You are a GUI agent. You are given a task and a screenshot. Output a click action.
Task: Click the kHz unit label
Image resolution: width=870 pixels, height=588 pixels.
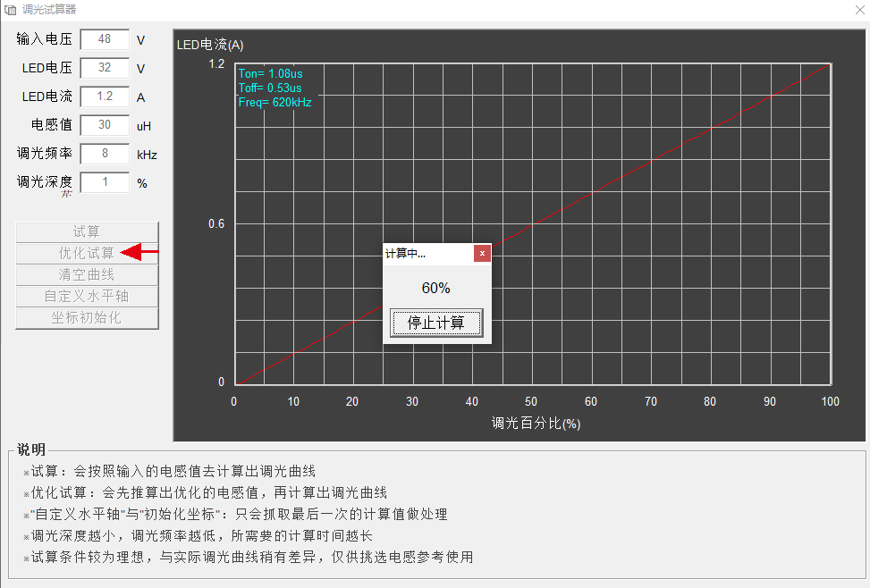[147, 155]
